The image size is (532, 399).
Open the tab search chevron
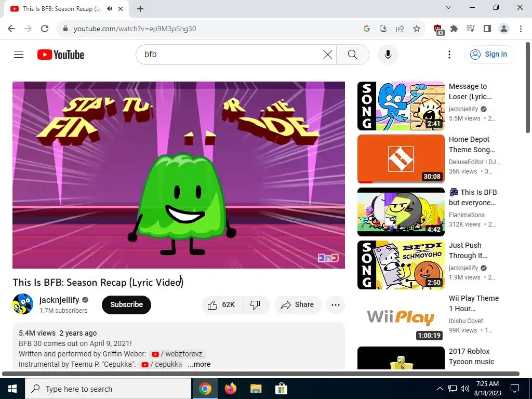click(448, 7)
